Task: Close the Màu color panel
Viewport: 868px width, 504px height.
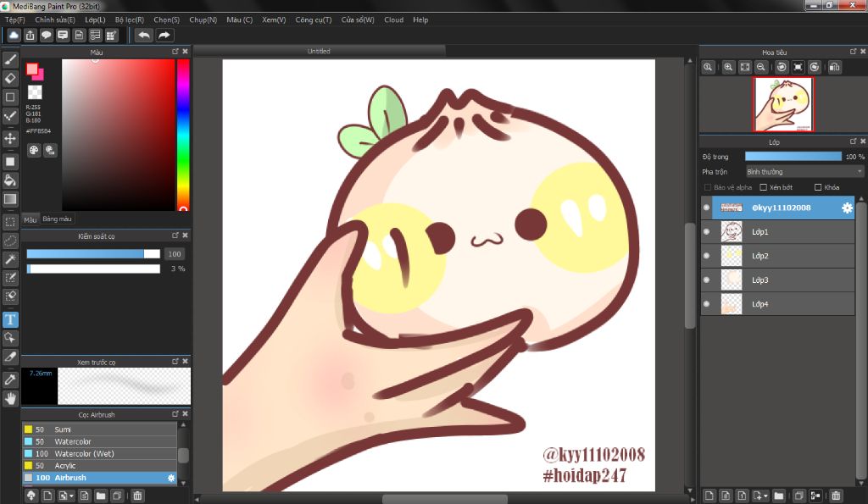Action: click(x=185, y=52)
